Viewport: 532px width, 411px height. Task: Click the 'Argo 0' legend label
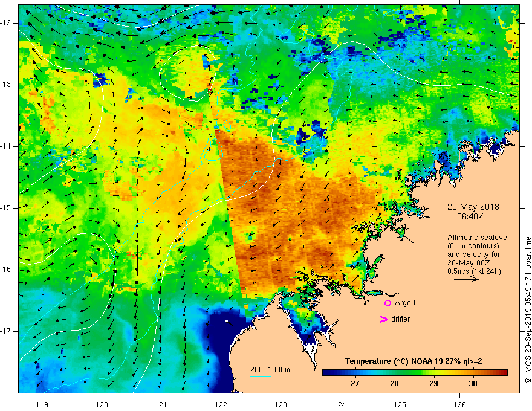[x=406, y=302]
